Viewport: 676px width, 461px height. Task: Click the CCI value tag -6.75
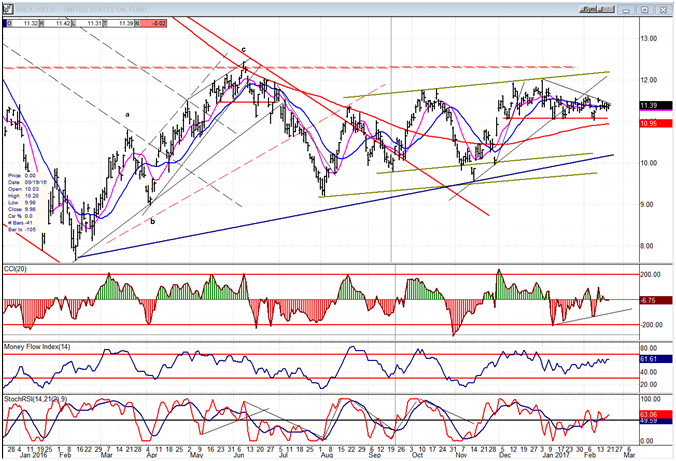pos(655,300)
